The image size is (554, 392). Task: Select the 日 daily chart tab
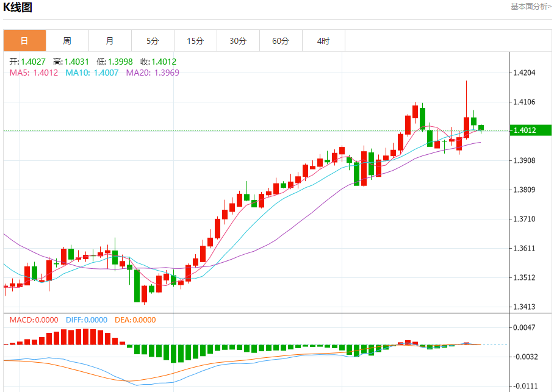[25, 41]
